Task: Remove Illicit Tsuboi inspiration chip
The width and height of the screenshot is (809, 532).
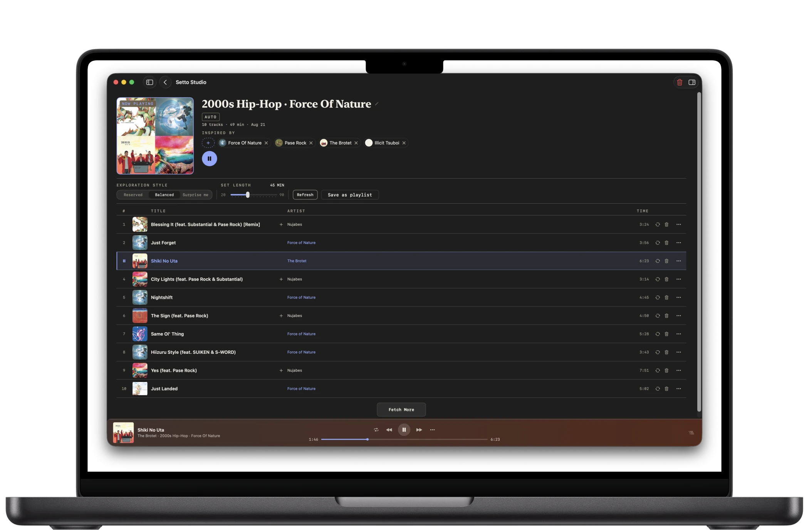Action: pos(404,143)
